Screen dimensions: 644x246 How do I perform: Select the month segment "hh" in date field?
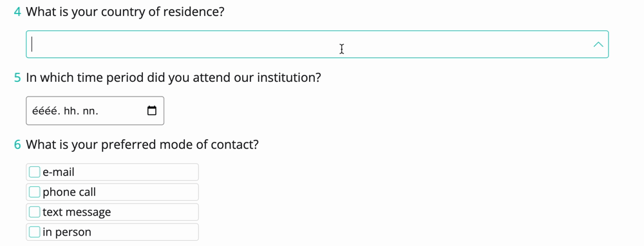pyautogui.click(x=70, y=111)
